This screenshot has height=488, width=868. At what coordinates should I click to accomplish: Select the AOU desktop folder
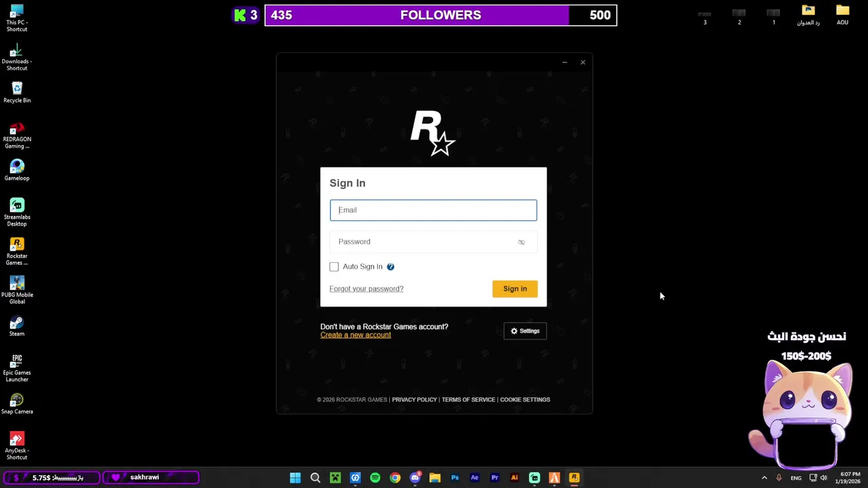[842, 15]
